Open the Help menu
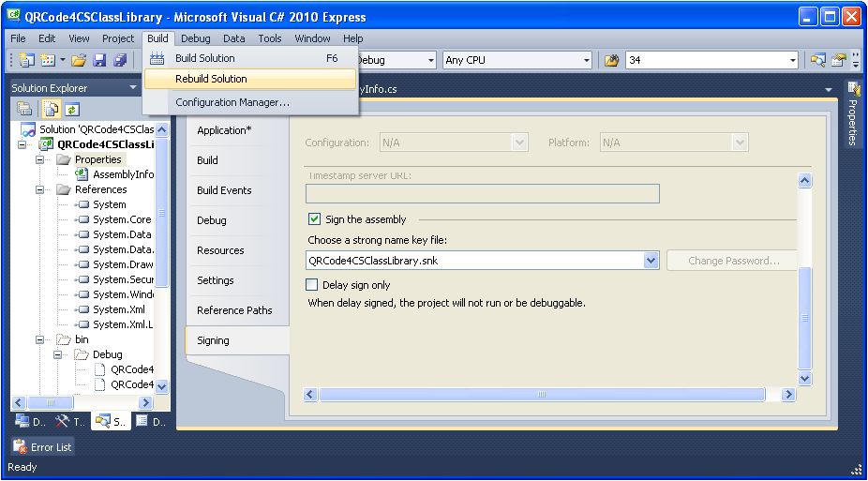The width and height of the screenshot is (868, 481). [352, 38]
